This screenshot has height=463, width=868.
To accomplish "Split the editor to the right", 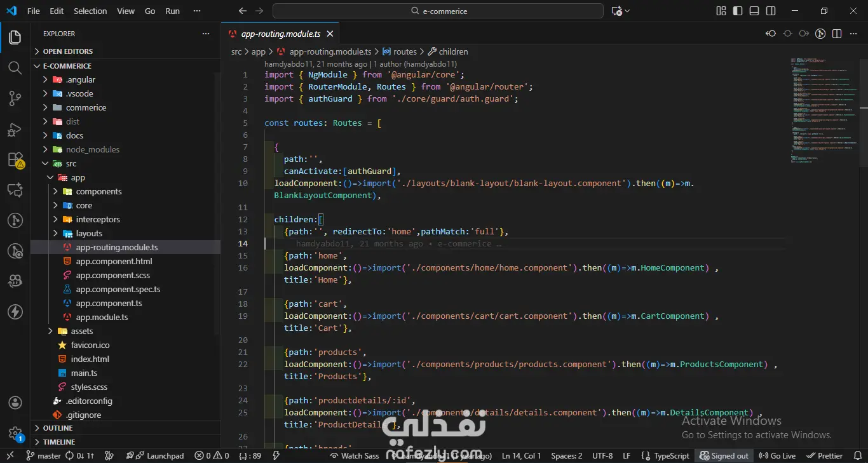I will pos(837,34).
